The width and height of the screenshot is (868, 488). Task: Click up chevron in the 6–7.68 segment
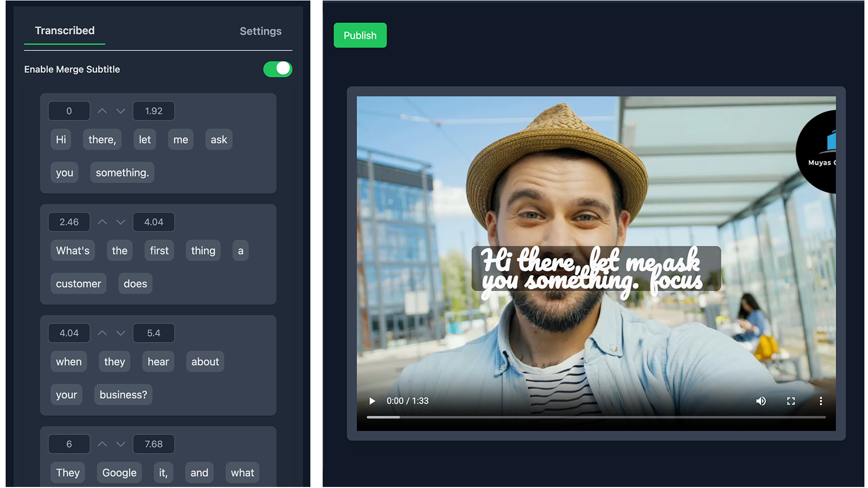[x=102, y=444]
